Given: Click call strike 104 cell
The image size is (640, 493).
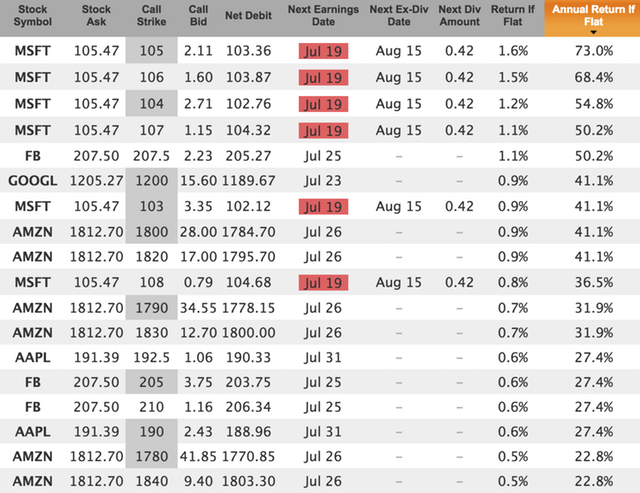Looking at the screenshot, I should pyautogui.click(x=151, y=103).
